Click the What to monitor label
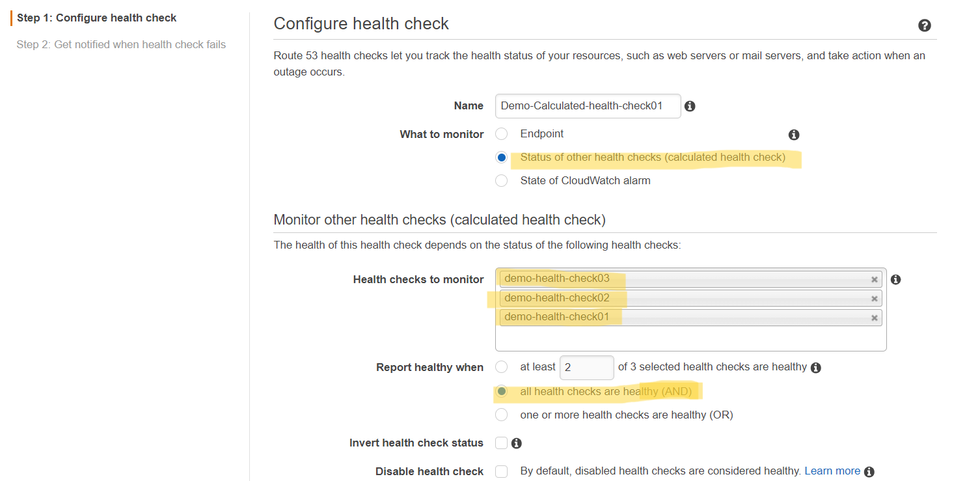The height and width of the screenshot is (481, 980). tap(442, 134)
